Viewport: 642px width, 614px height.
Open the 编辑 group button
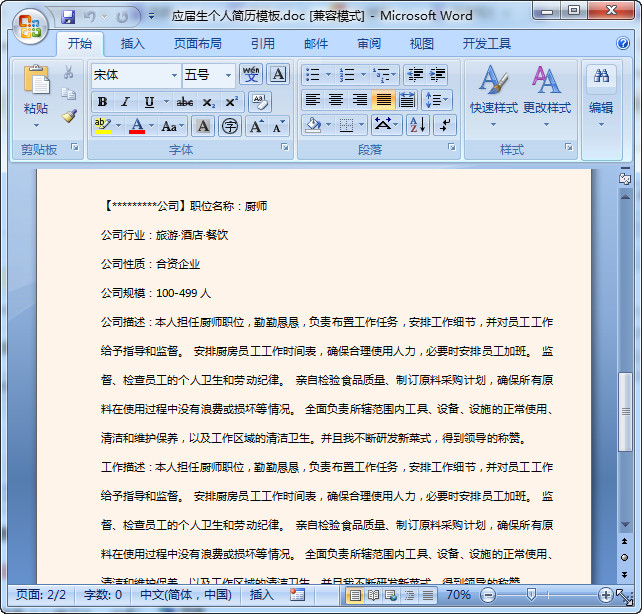pyautogui.click(x=601, y=95)
